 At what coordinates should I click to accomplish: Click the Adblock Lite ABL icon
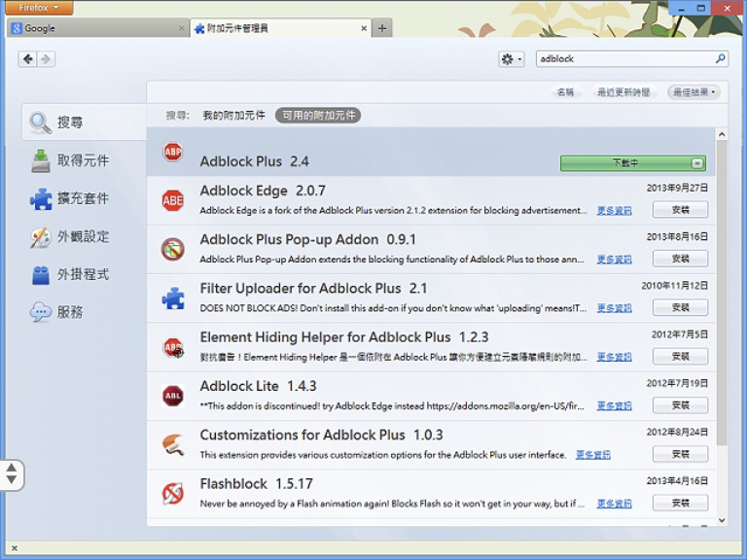pos(172,396)
